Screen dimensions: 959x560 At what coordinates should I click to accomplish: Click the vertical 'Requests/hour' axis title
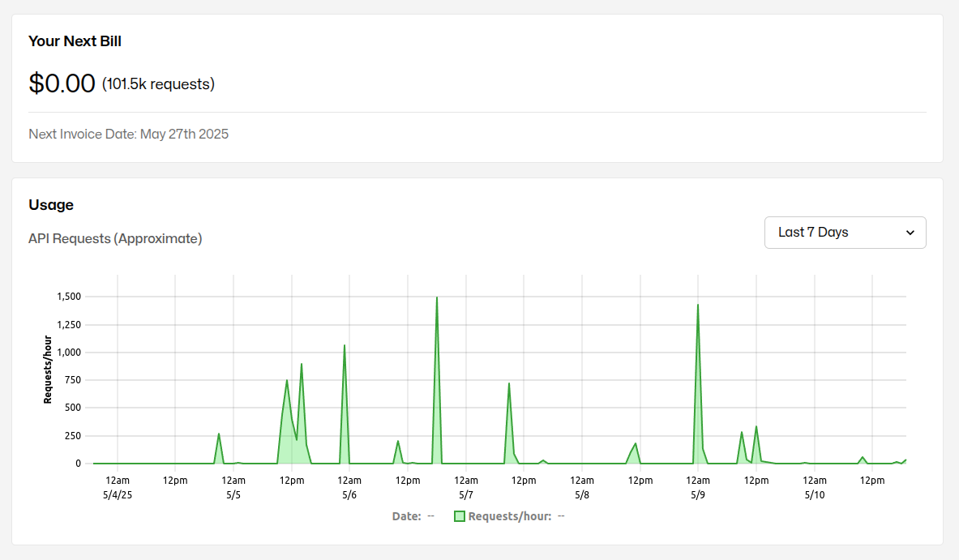48,370
